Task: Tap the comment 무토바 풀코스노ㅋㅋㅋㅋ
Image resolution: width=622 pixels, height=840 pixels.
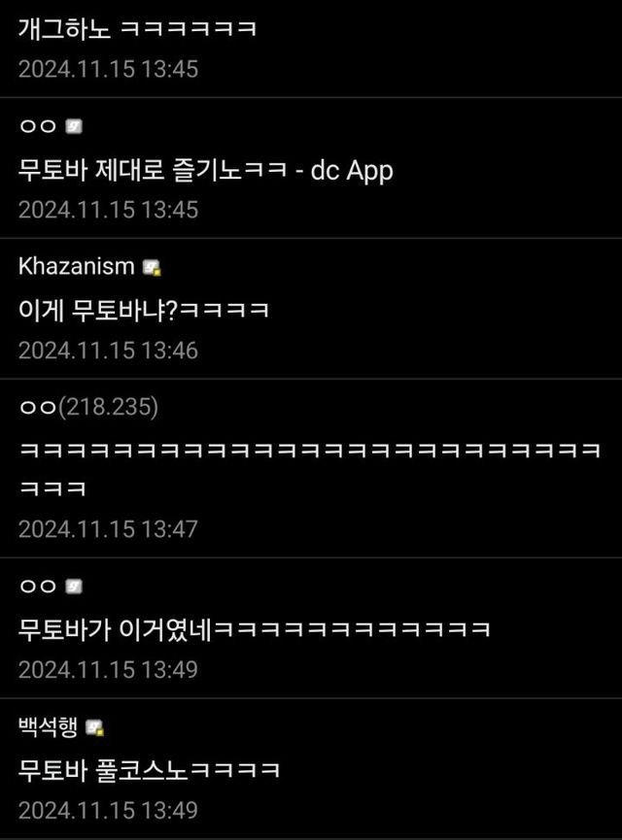Action: pos(149,770)
